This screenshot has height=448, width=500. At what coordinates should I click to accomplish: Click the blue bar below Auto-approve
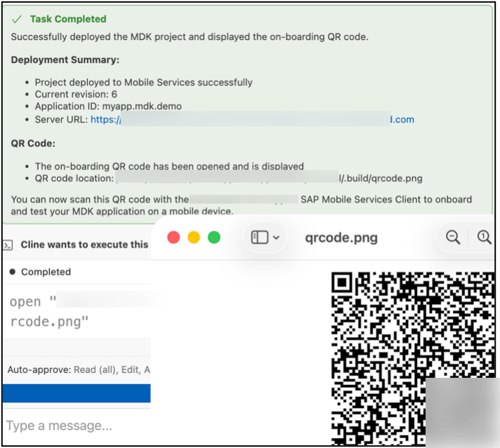click(77, 393)
